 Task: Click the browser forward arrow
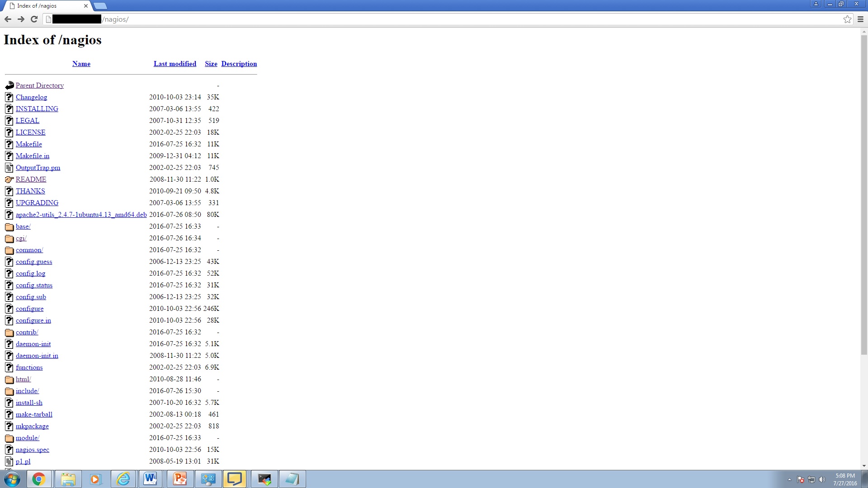coord(21,19)
